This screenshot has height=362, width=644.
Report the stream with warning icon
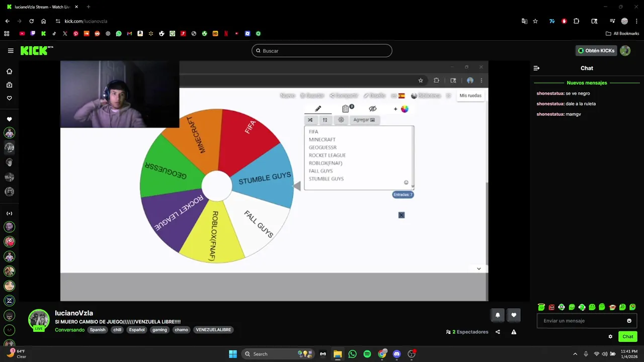tap(514, 332)
